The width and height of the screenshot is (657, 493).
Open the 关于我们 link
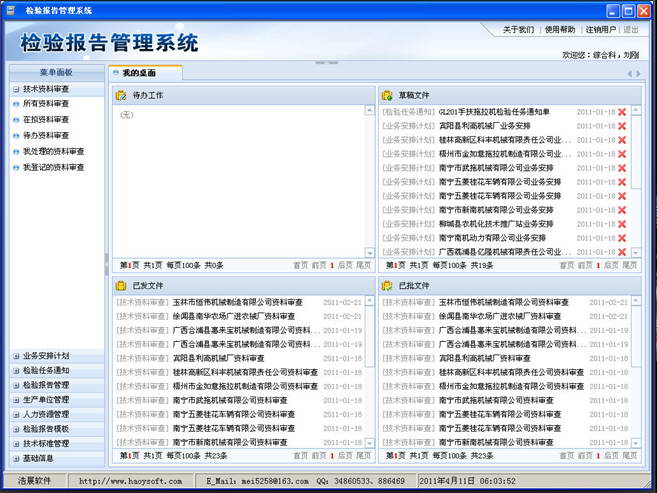tap(518, 30)
